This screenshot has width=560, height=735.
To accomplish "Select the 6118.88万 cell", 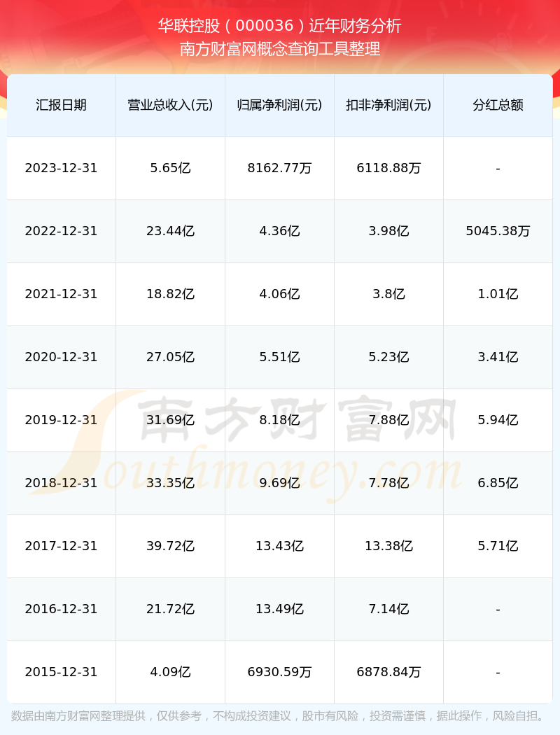I will tap(389, 168).
